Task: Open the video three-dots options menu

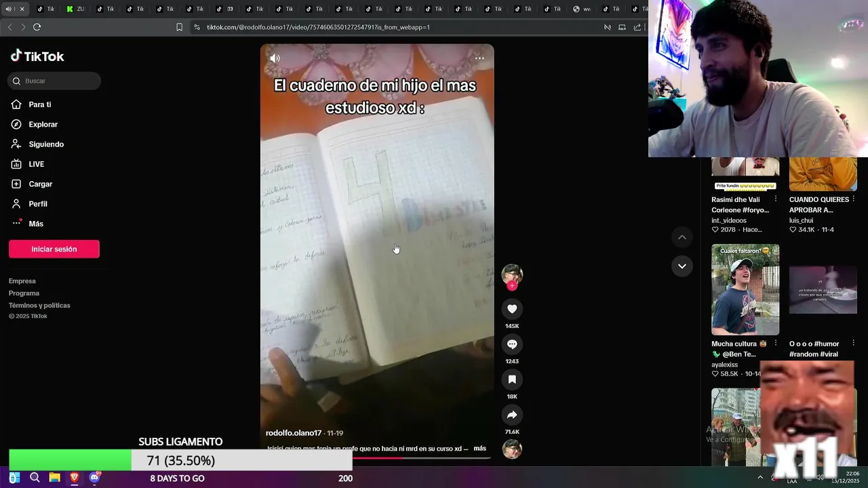Action: coord(479,58)
